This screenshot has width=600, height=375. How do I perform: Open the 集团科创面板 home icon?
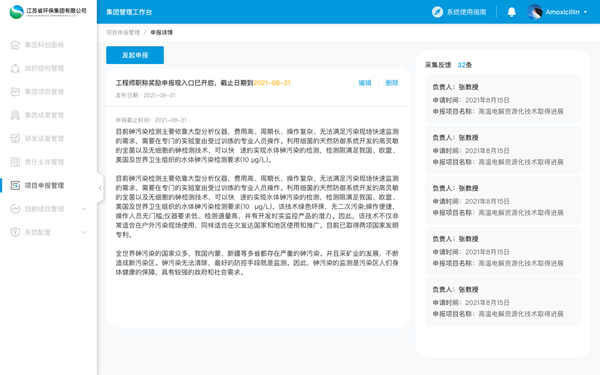tap(15, 45)
